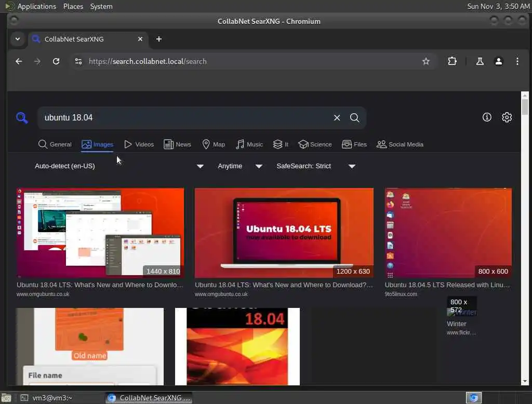Switch to the News category tab
This screenshot has width=532, height=404.
[177, 144]
